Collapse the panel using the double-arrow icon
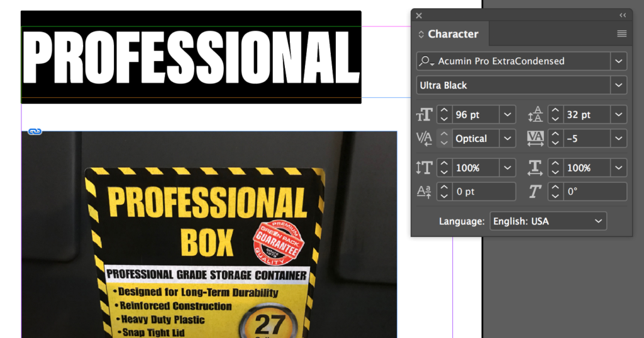This screenshot has height=338, width=644. (623, 15)
